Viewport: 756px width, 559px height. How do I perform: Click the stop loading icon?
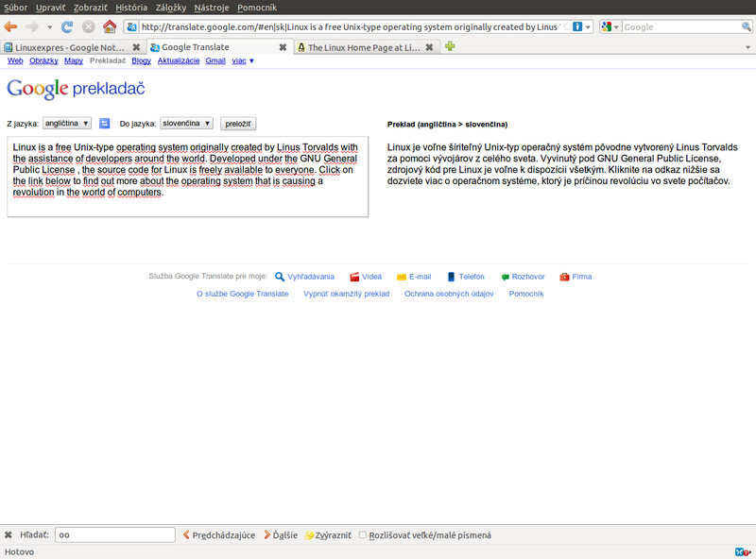pos(88,27)
